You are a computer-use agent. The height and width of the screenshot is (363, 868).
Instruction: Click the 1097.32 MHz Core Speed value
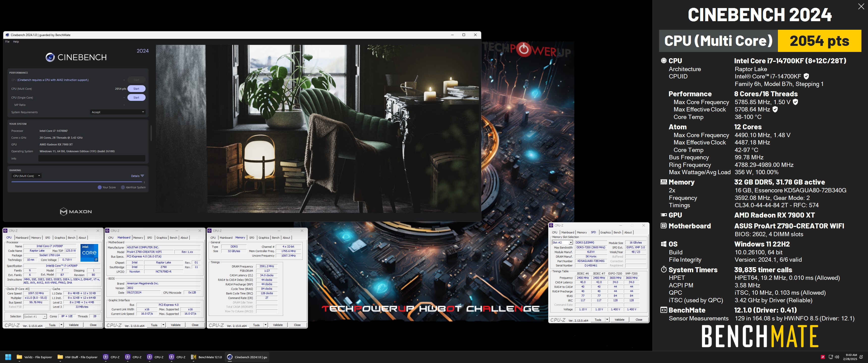(36, 293)
